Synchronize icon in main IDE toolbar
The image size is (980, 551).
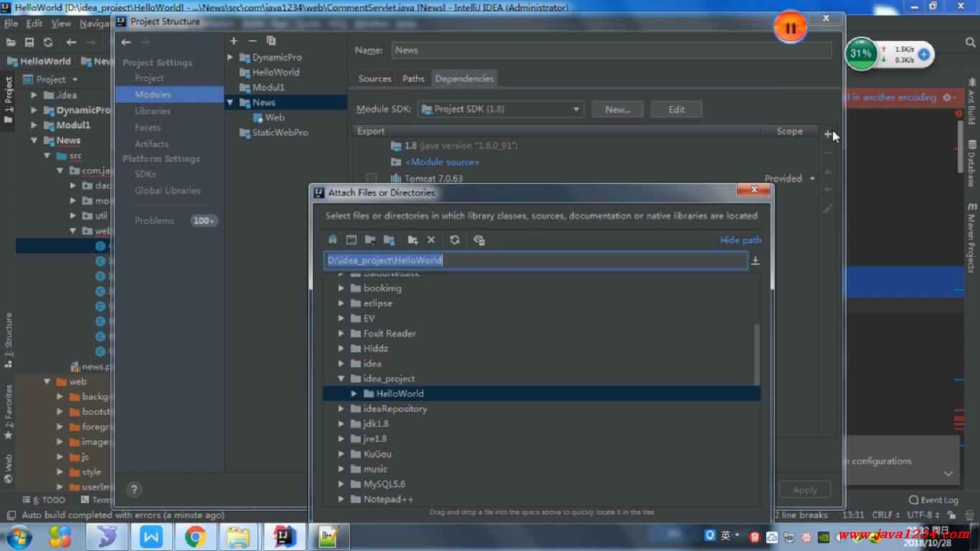pyautogui.click(x=48, y=42)
